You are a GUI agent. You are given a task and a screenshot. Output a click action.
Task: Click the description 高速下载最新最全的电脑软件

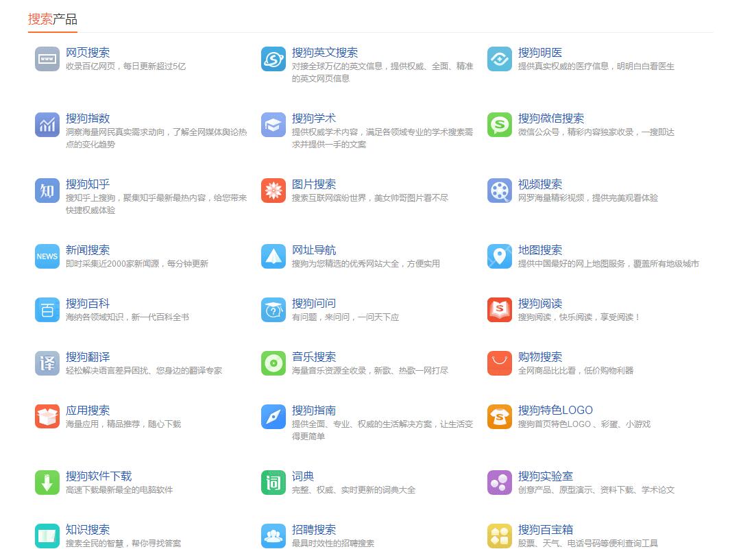coord(119,489)
